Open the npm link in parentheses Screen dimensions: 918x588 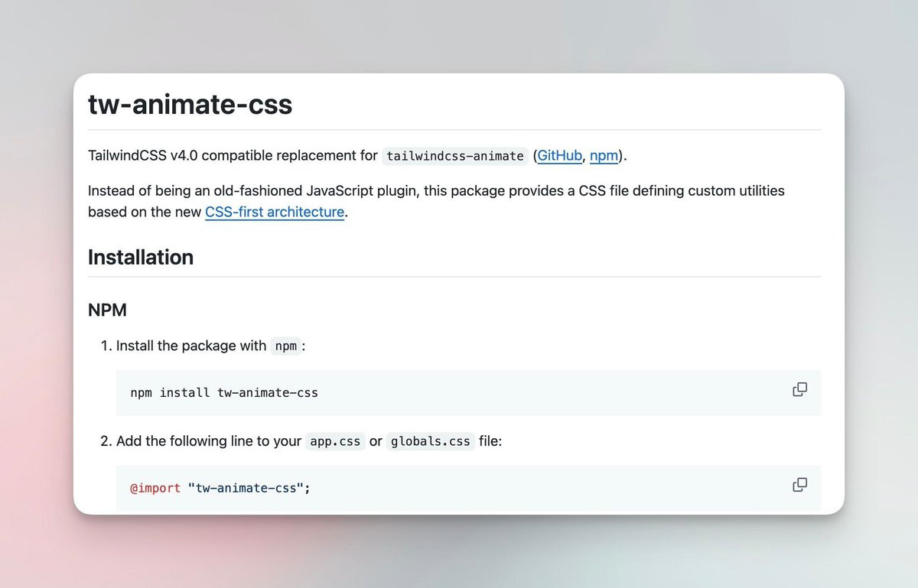point(604,156)
